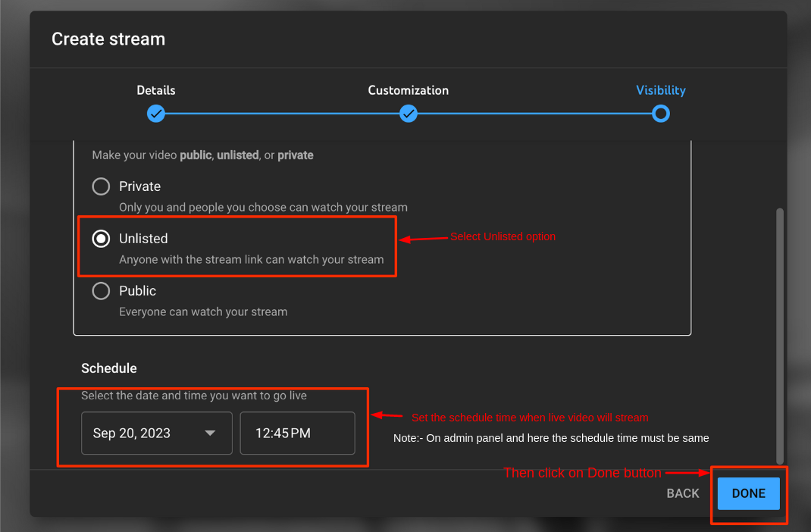This screenshot has width=811, height=532.
Task: Switch to the Customization step label
Action: pyautogui.click(x=409, y=90)
